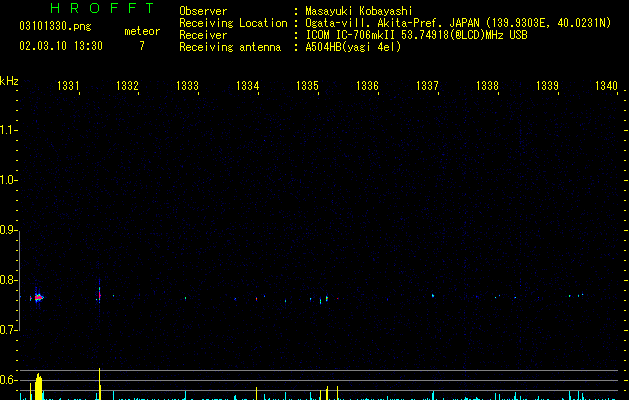The height and width of the screenshot is (400, 629).
Task: Select the filename 03101330.png
Action: point(55,26)
